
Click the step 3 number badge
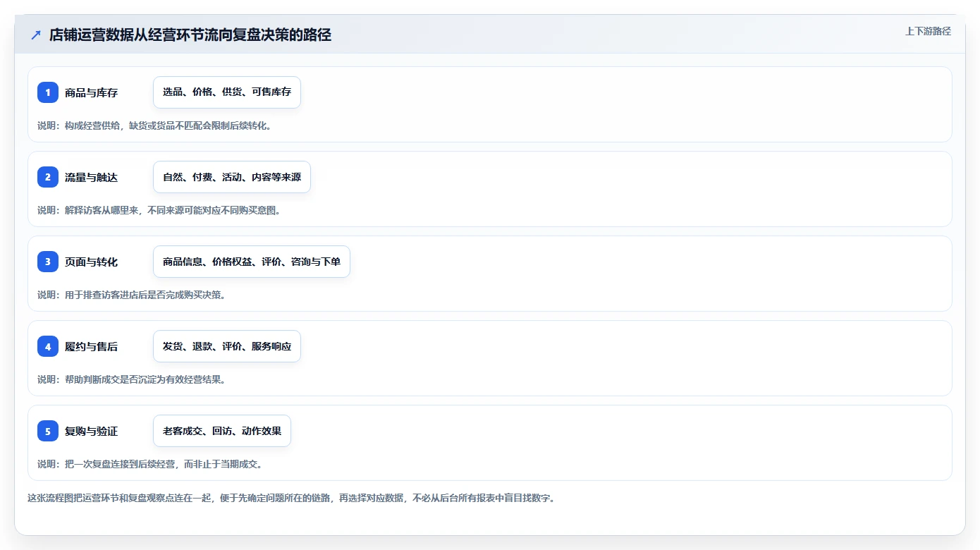[48, 262]
